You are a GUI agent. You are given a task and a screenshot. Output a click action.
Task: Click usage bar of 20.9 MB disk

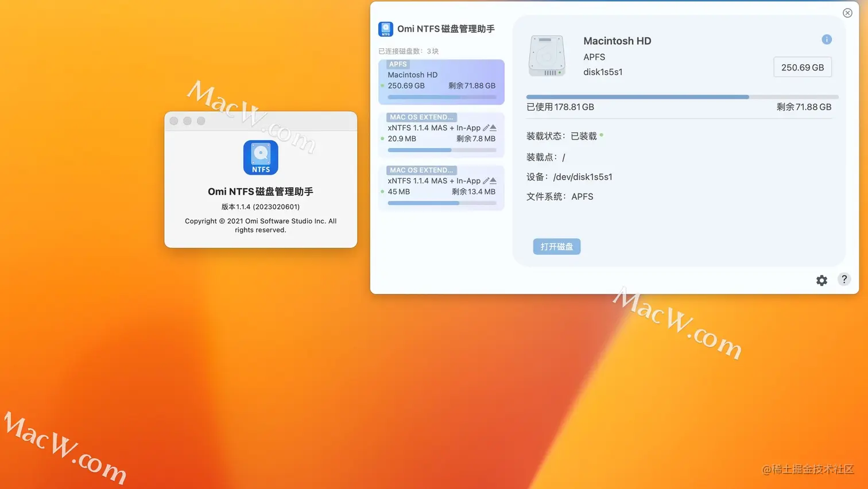coord(441,150)
